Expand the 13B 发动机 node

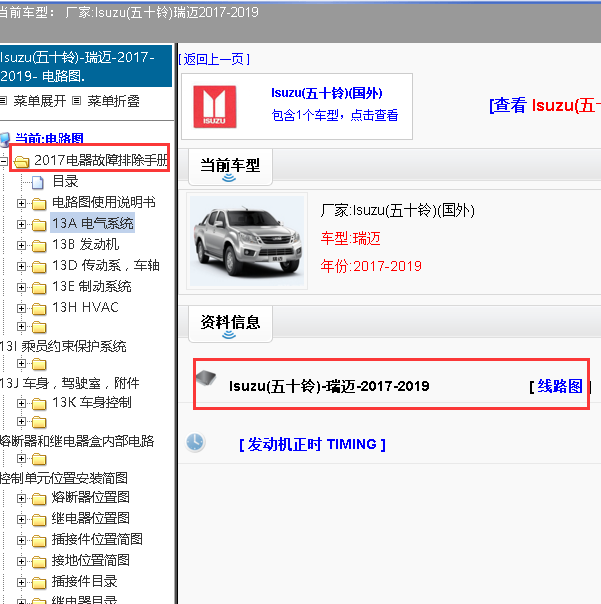pos(21,245)
